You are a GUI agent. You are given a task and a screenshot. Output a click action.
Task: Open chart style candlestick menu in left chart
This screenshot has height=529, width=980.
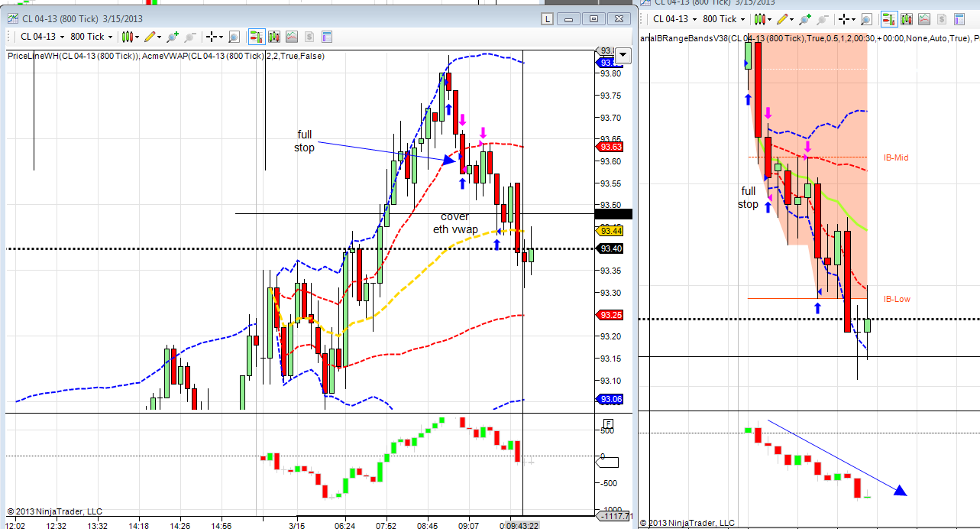coord(128,37)
